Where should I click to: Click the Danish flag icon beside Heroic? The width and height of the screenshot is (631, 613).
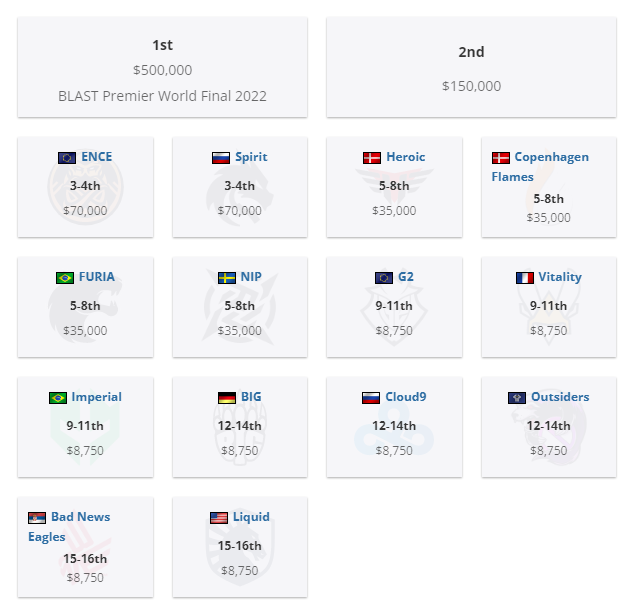coord(372,157)
